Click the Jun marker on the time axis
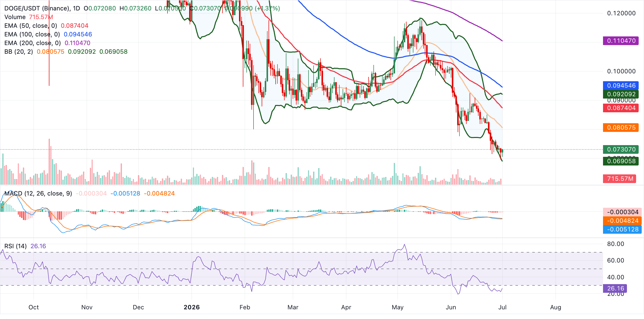 point(451,307)
